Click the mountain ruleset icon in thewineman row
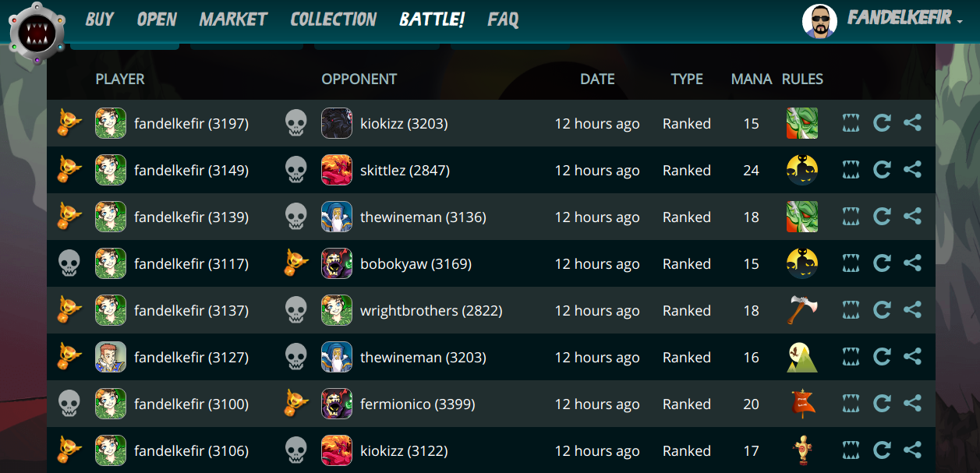The image size is (980, 473). [x=802, y=357]
